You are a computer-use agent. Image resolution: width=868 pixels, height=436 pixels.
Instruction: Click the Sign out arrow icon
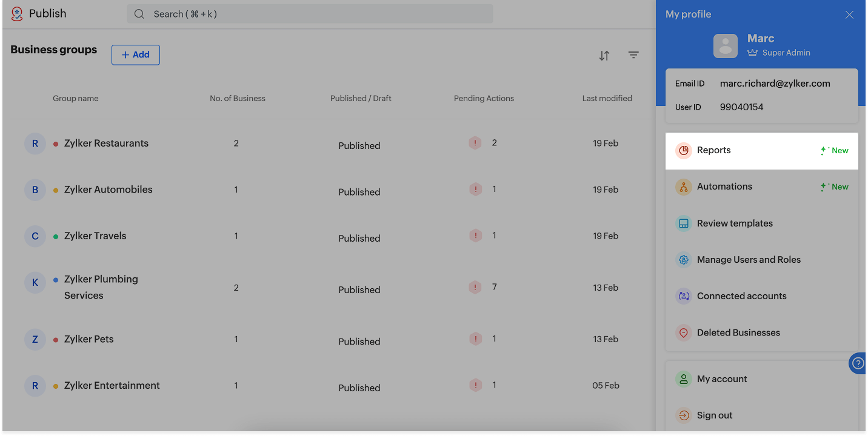tap(684, 415)
